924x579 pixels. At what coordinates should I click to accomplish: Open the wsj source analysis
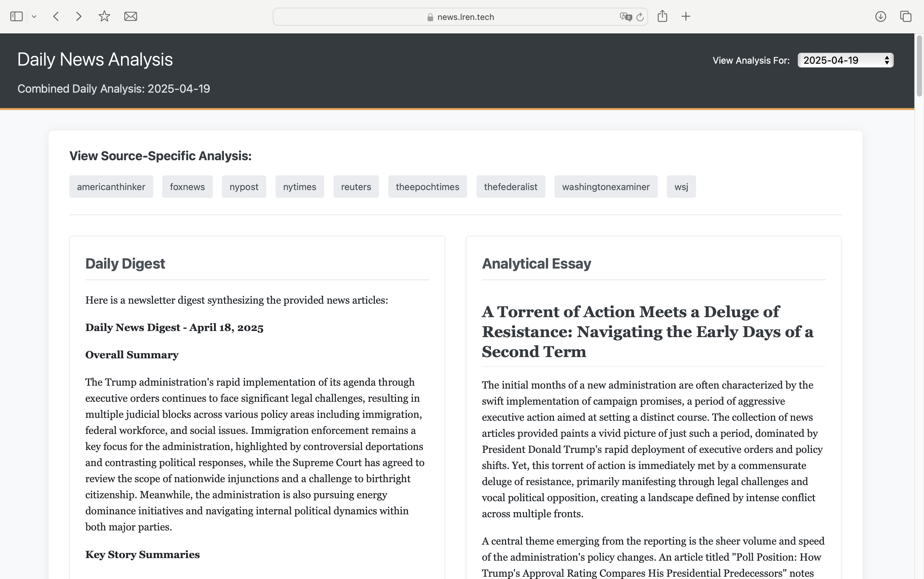click(x=681, y=187)
